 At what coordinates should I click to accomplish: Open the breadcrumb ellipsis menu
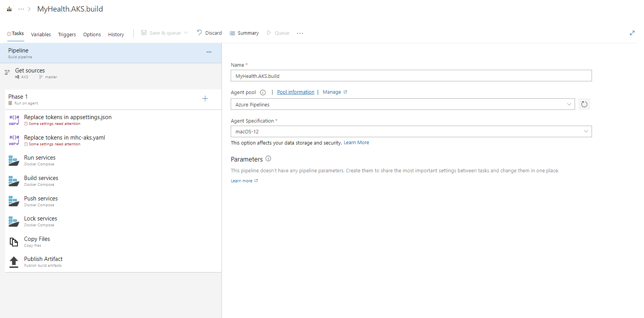coord(21,9)
